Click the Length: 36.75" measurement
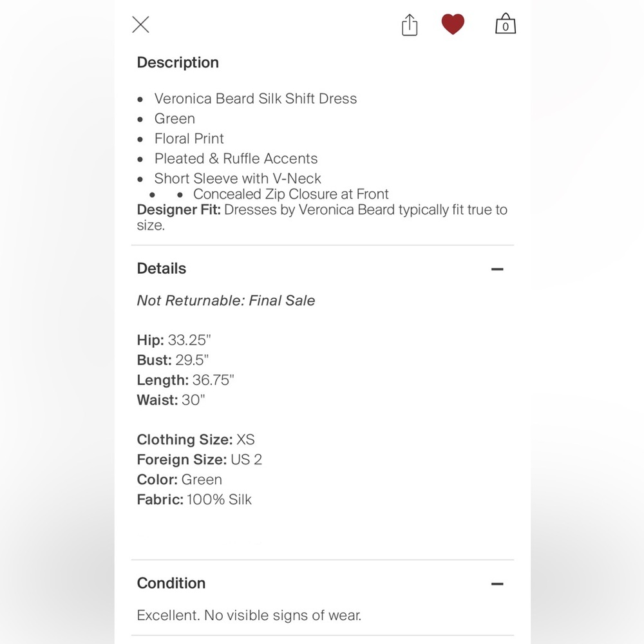 (185, 381)
